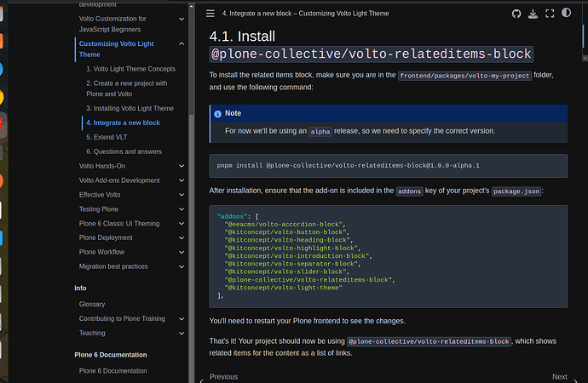Expand Volto Customization for JavaScript Beginners
Screen dimensions: 588x383
[x=182, y=19]
